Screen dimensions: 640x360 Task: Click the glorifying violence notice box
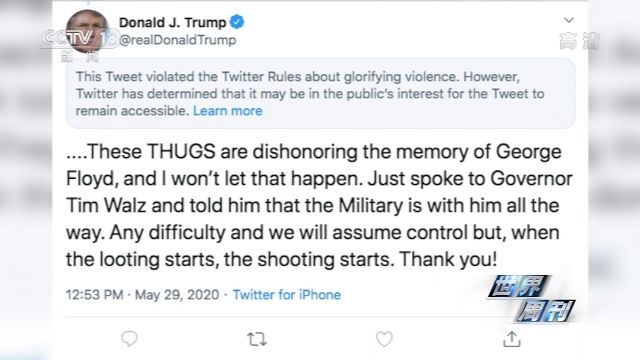click(320, 93)
